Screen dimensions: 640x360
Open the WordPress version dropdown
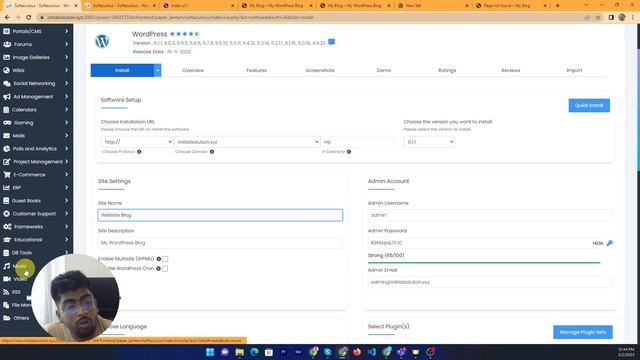coord(429,142)
